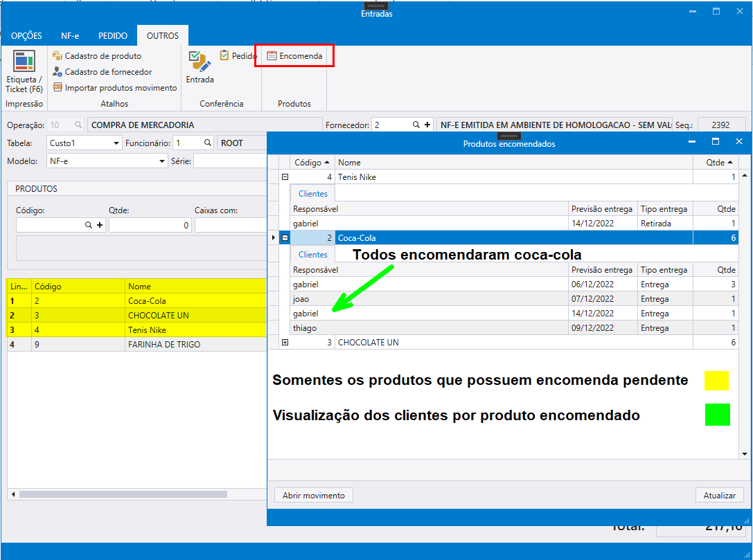Image resolution: width=753 pixels, height=560 pixels.
Task: Select the thiago client row
Action: tap(514, 327)
